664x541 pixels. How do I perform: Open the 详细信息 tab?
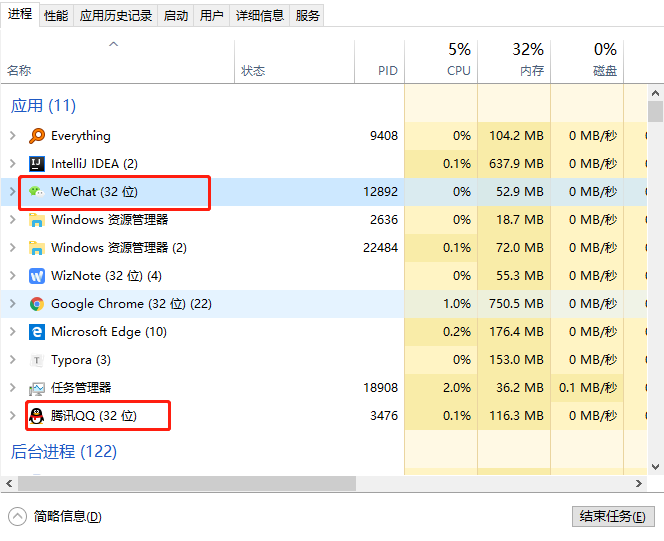[x=260, y=16]
